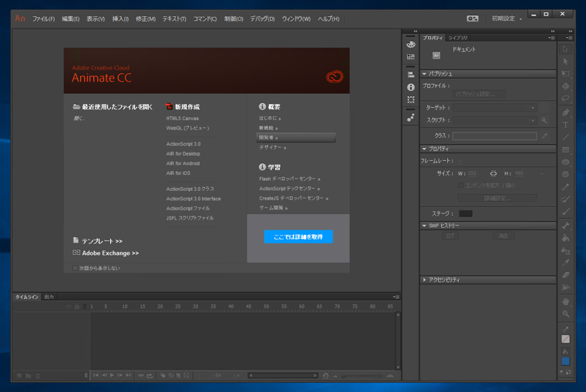Toggle the width-height link icon
The image size is (586, 392).
pos(493,173)
